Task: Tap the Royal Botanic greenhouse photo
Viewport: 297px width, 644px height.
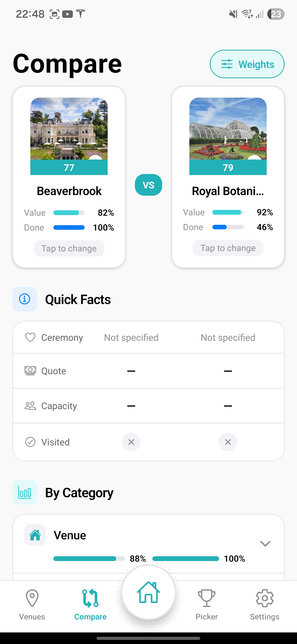Action: pos(228,129)
